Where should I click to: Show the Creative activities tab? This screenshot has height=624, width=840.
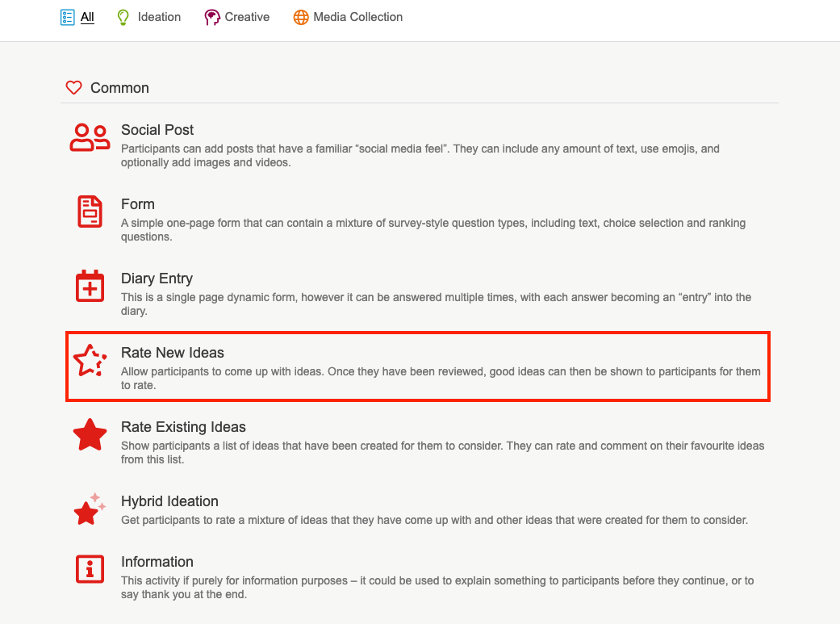click(247, 17)
